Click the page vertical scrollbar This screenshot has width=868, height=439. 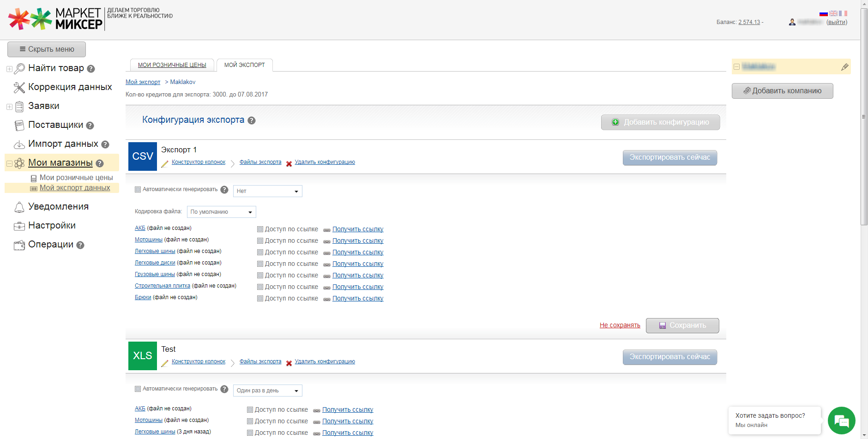pos(864,117)
